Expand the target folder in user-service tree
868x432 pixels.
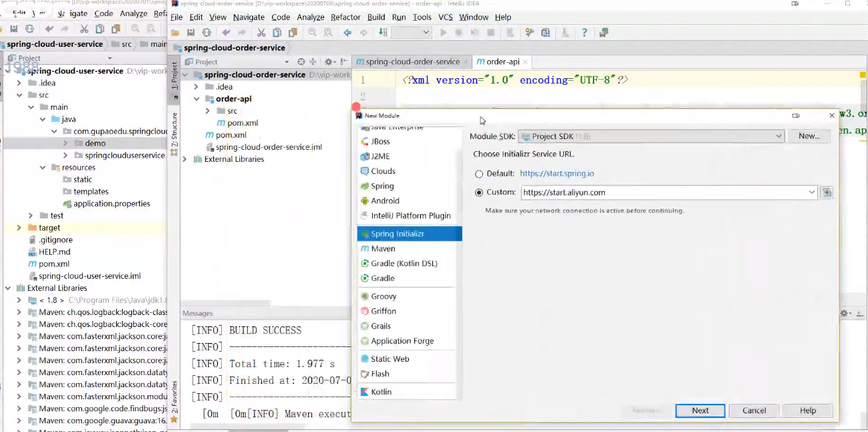pos(19,228)
